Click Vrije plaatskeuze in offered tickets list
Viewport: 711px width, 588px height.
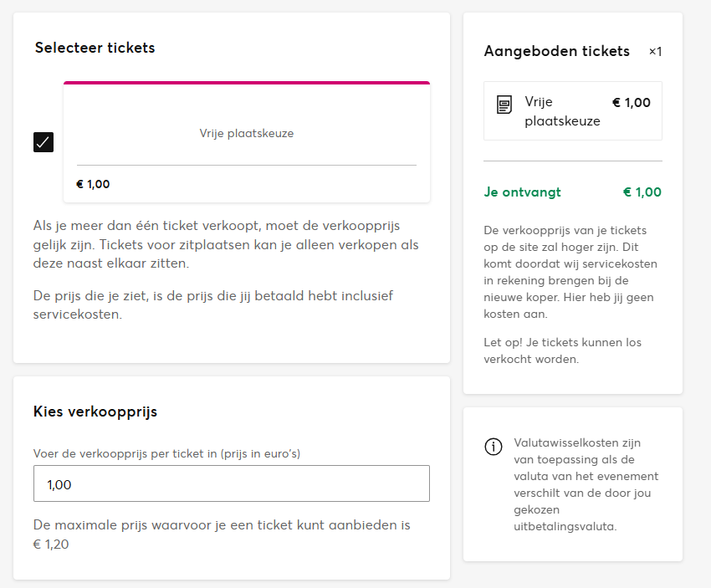point(562,111)
